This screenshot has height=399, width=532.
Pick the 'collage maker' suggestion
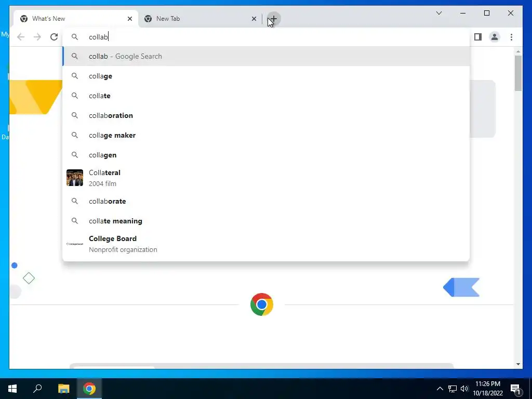click(x=266, y=135)
